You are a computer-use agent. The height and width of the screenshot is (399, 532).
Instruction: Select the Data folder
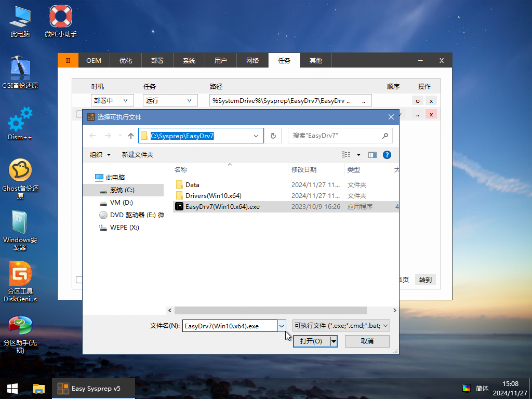click(192, 184)
